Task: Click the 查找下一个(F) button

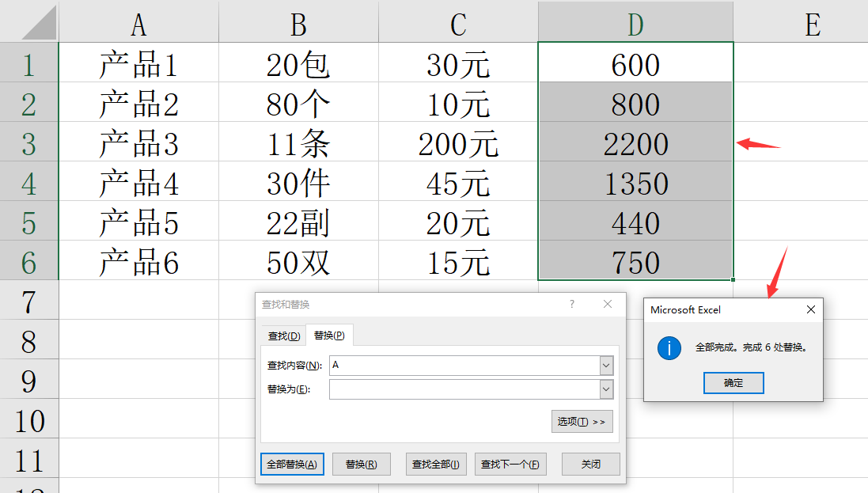Action: point(510,465)
